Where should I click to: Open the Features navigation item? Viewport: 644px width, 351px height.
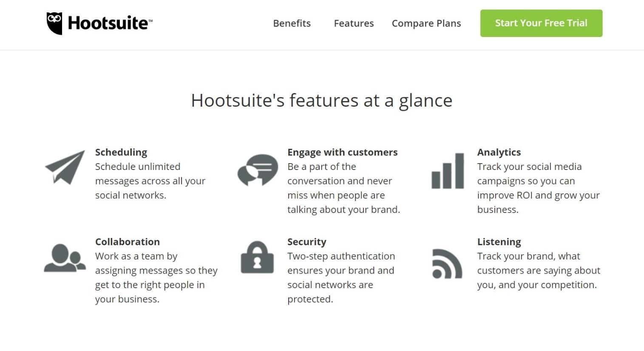pos(354,23)
